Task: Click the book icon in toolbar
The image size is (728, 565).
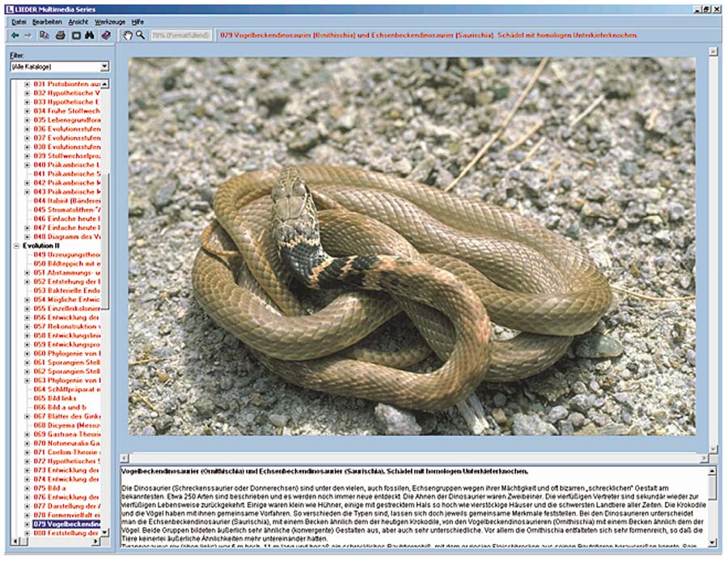Action: [106, 36]
